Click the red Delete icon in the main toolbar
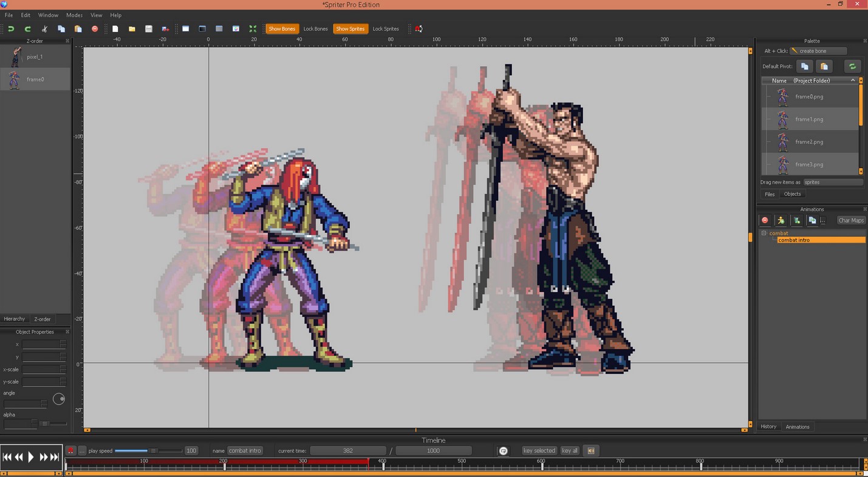 tap(95, 29)
